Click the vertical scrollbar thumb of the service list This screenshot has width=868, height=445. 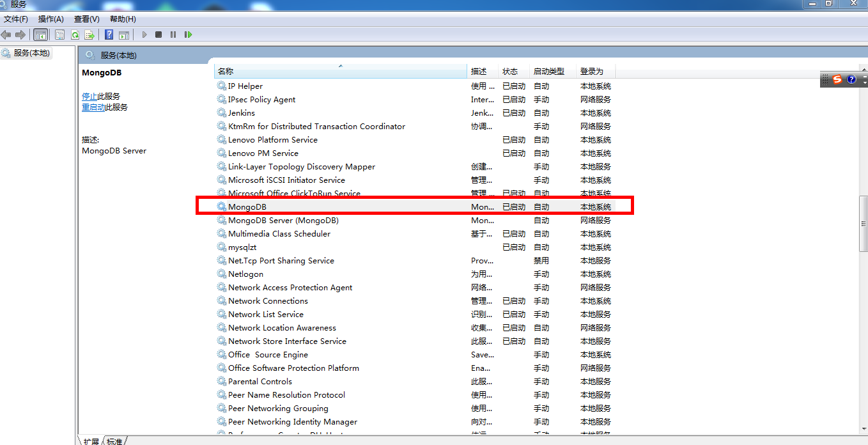864,224
